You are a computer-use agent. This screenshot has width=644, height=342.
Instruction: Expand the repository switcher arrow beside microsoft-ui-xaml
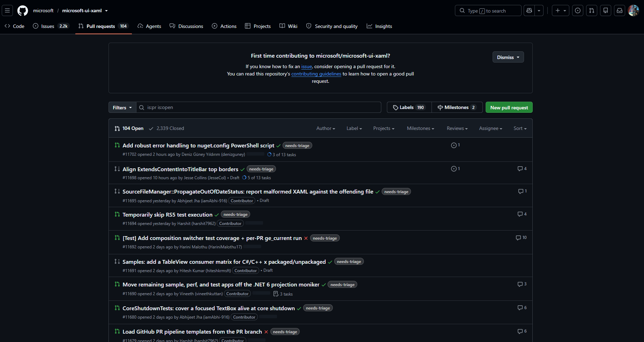click(x=106, y=11)
